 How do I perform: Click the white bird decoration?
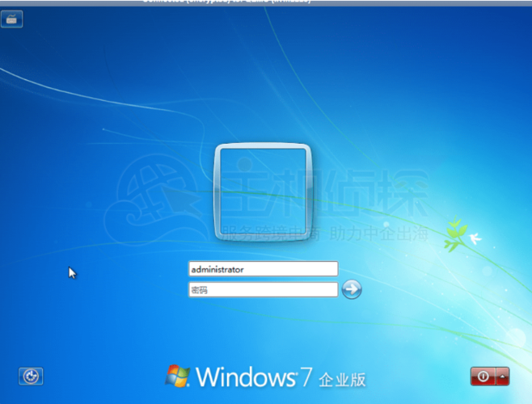475,239
